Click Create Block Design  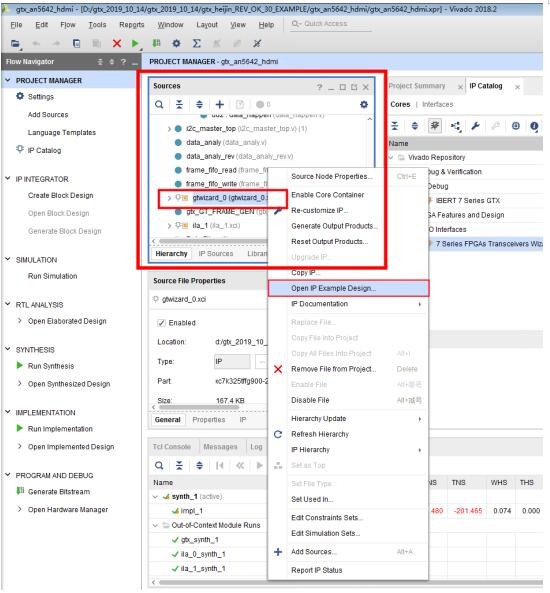click(61, 196)
